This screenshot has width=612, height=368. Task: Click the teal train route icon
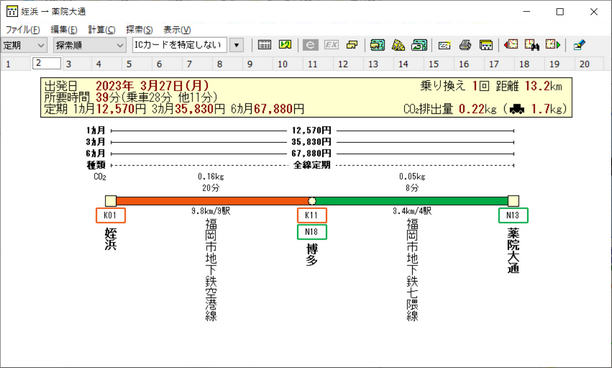click(377, 45)
